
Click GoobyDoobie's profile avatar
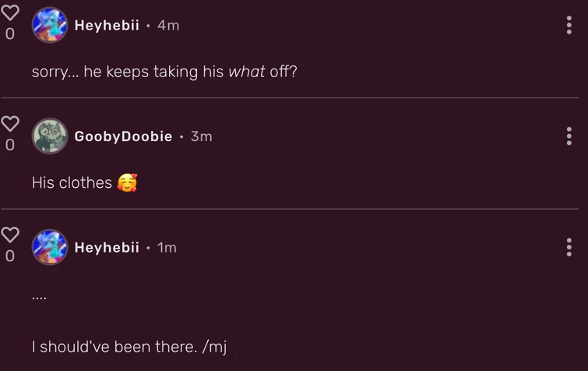pyautogui.click(x=49, y=136)
